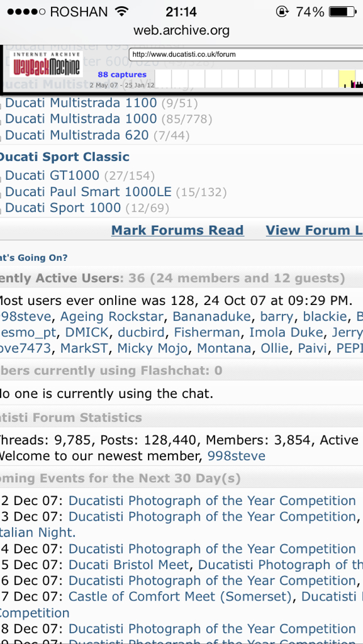The image size is (363, 644).
Task: Select the highlighted year in capture timeline
Action: tap(347, 79)
